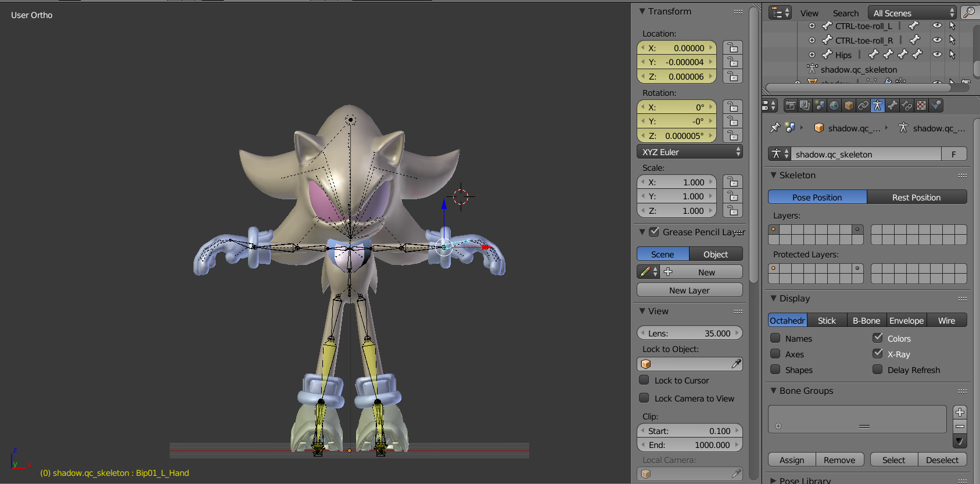Viewport: 980px width, 484px height.
Task: Open the Object properties tab (orange cube)
Action: (849, 106)
